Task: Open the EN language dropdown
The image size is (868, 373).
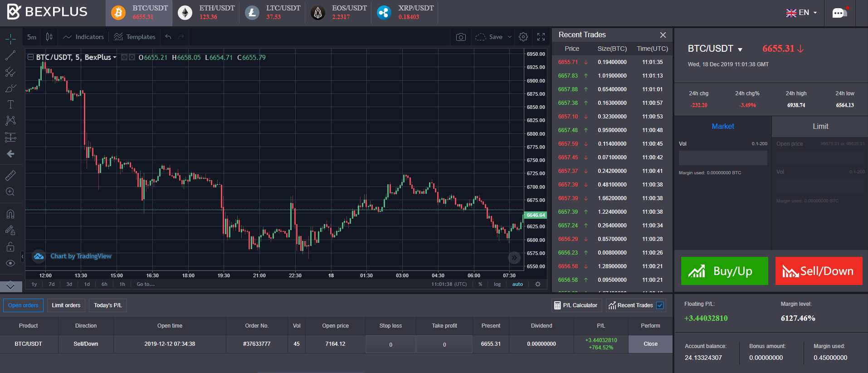Action: (x=801, y=13)
